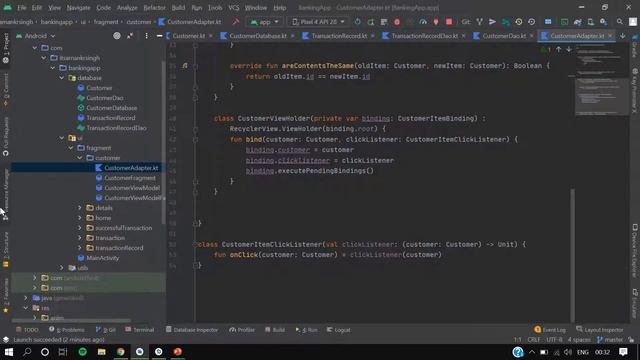Open the VCS menu
The image size is (640, 360).
click(233, 7)
